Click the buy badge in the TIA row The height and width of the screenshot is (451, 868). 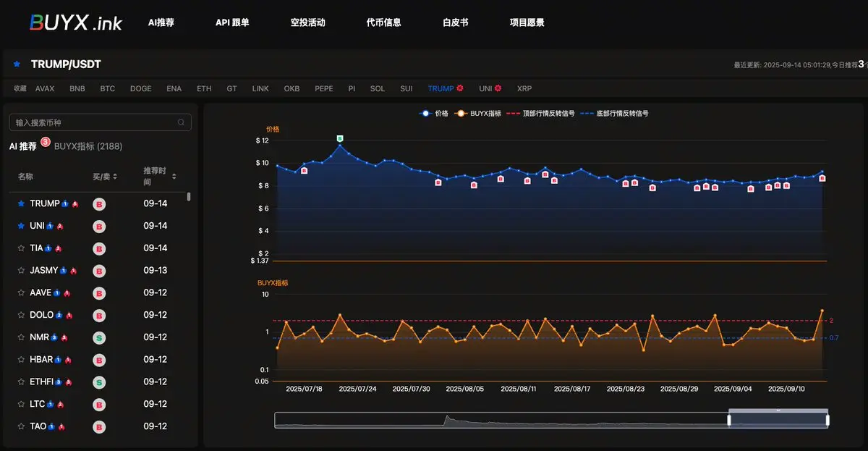tap(99, 249)
